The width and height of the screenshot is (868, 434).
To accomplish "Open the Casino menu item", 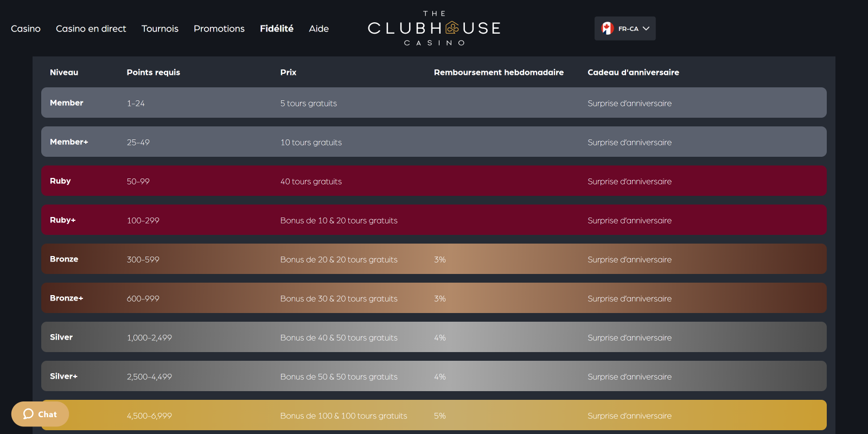I will [x=25, y=29].
